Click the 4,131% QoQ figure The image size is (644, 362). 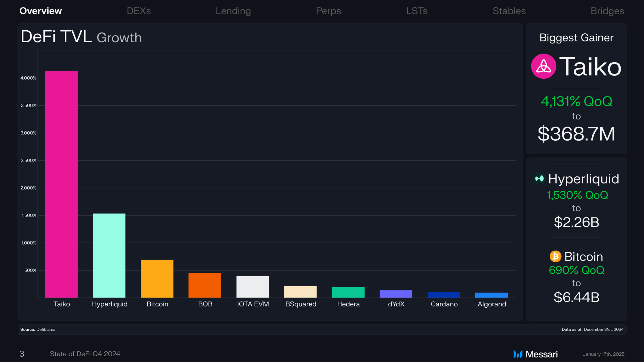pyautogui.click(x=576, y=101)
